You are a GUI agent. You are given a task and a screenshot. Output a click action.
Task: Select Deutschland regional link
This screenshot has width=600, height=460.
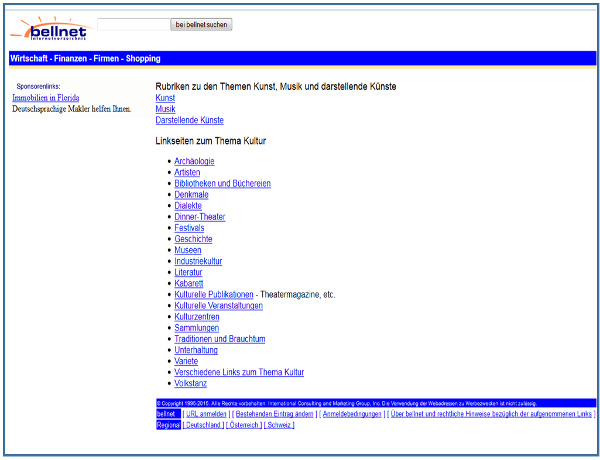coord(203,425)
